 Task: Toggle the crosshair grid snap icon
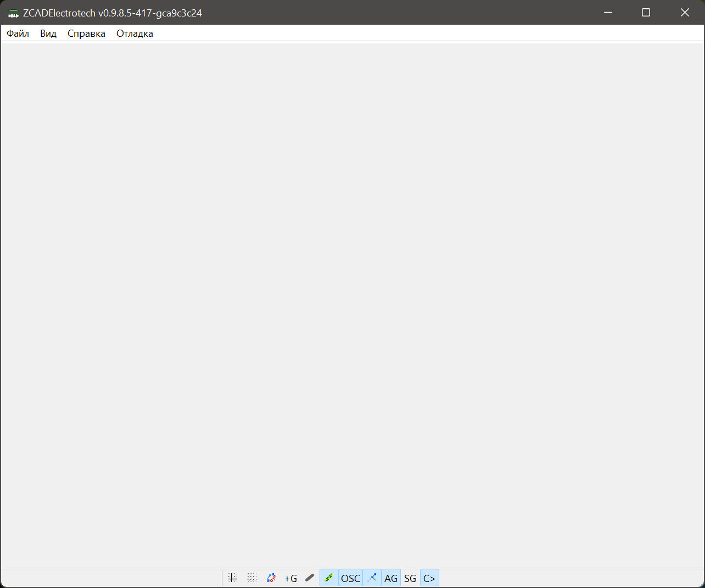(x=233, y=578)
